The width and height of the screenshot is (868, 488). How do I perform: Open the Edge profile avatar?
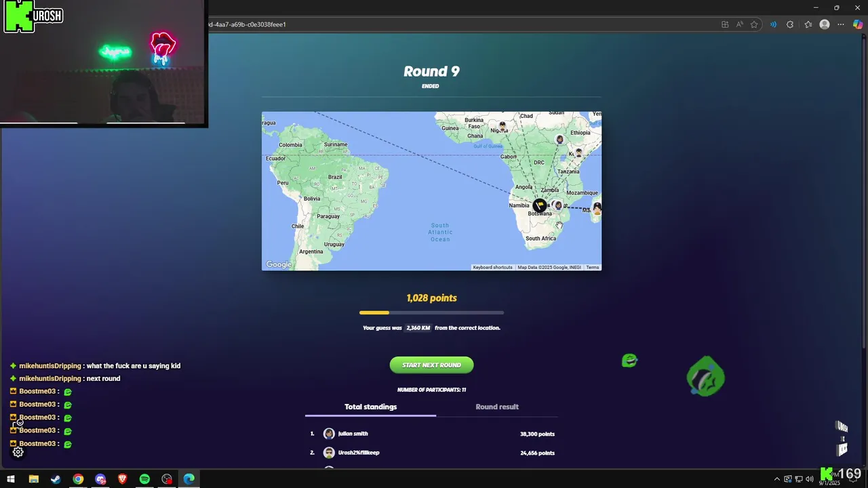pos(825,24)
